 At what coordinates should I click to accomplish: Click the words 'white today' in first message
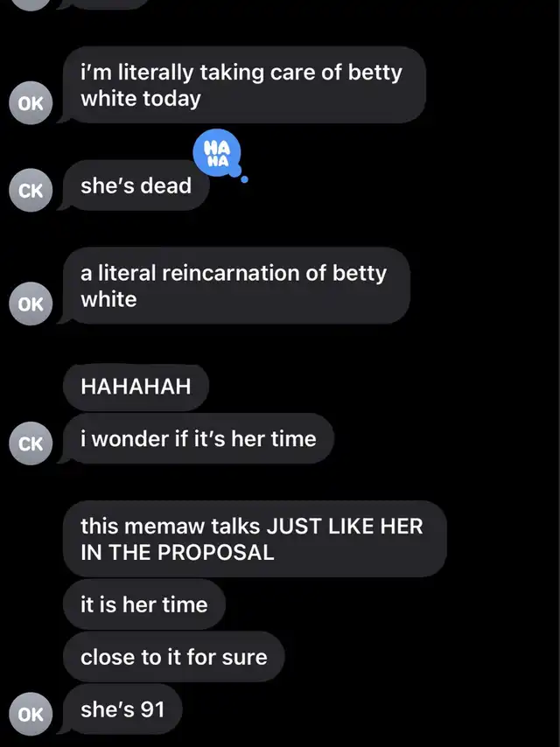[x=141, y=99]
